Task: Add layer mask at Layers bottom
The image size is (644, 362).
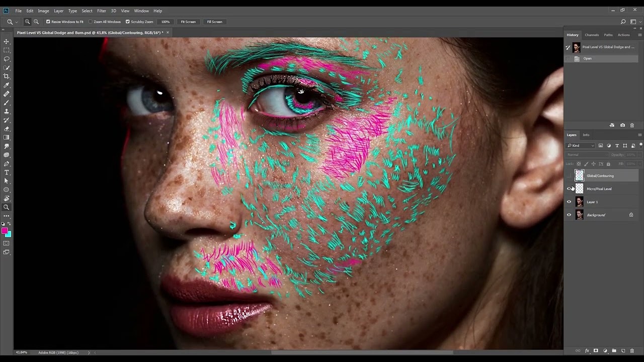Action: click(x=596, y=350)
